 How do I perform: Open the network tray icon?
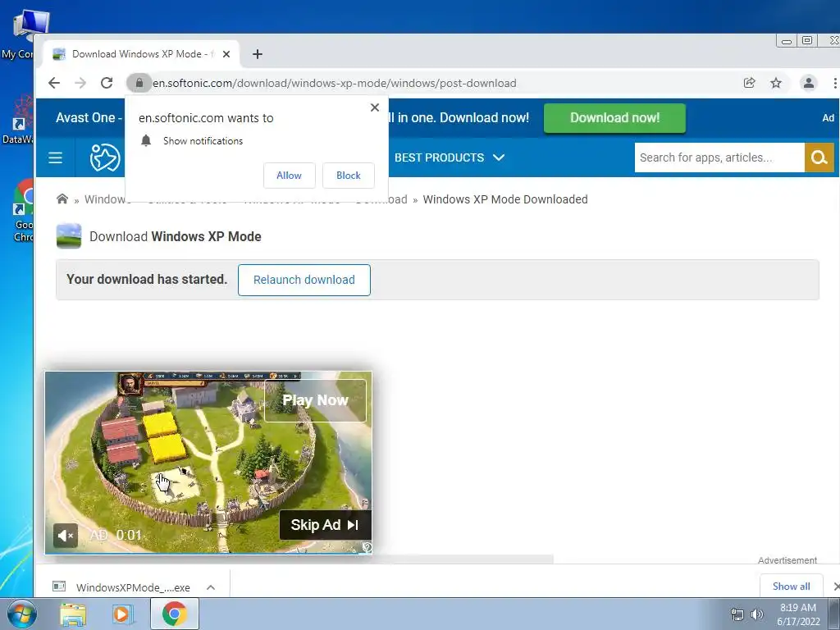(737, 614)
